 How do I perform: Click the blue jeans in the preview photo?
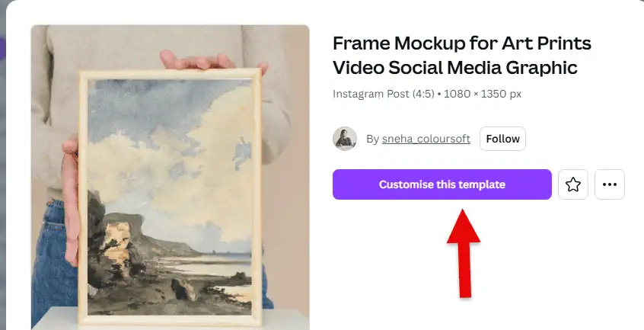[x=53, y=263]
